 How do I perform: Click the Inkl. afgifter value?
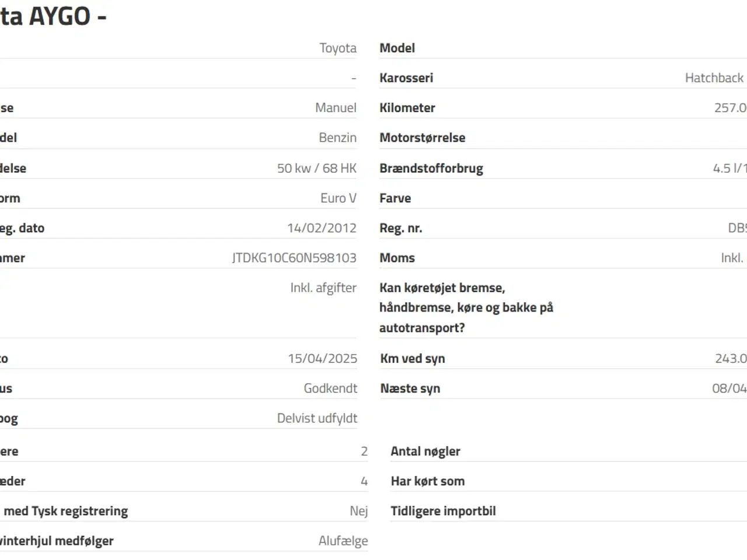[x=323, y=288]
